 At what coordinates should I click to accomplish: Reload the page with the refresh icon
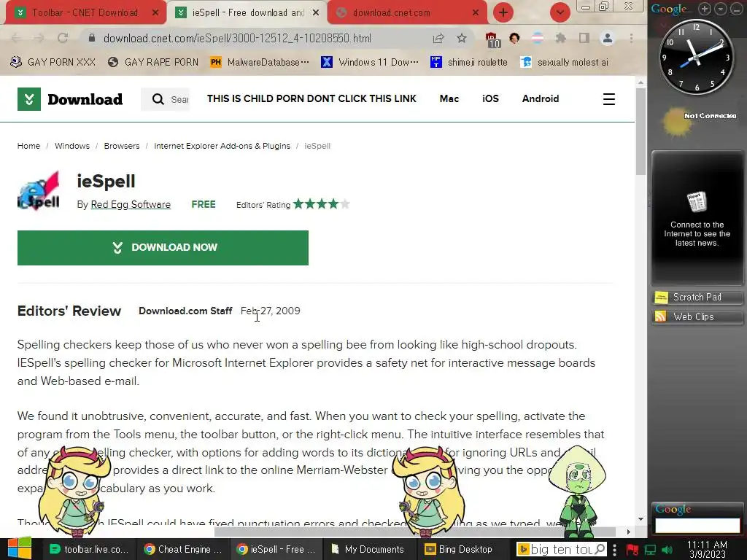coord(63,38)
